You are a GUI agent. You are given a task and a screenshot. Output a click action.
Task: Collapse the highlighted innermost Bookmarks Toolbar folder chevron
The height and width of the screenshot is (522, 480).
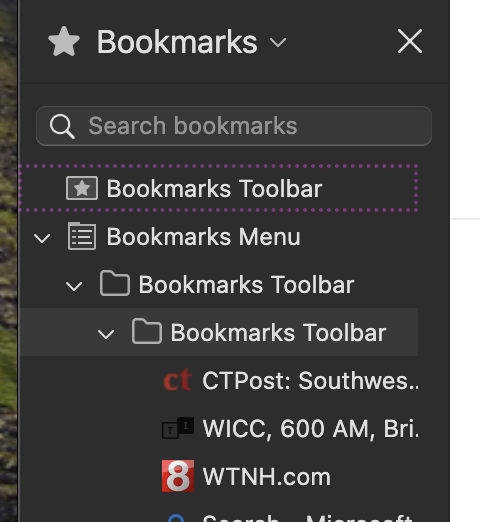coord(106,334)
